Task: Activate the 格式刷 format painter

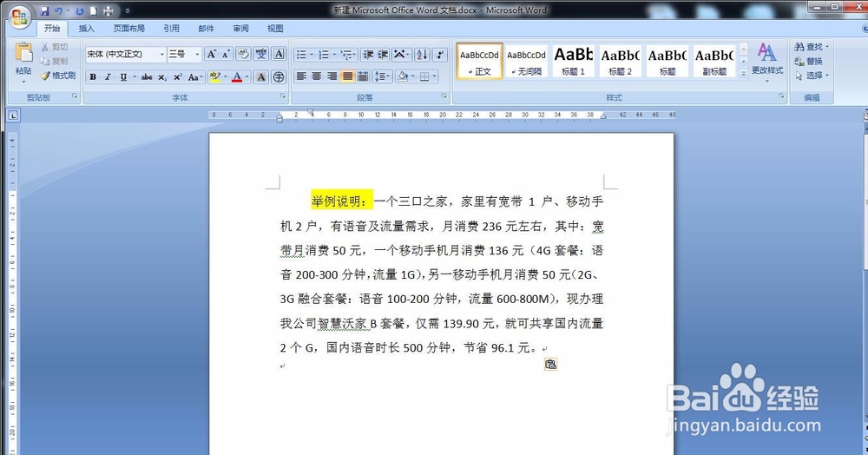Action: [58, 76]
